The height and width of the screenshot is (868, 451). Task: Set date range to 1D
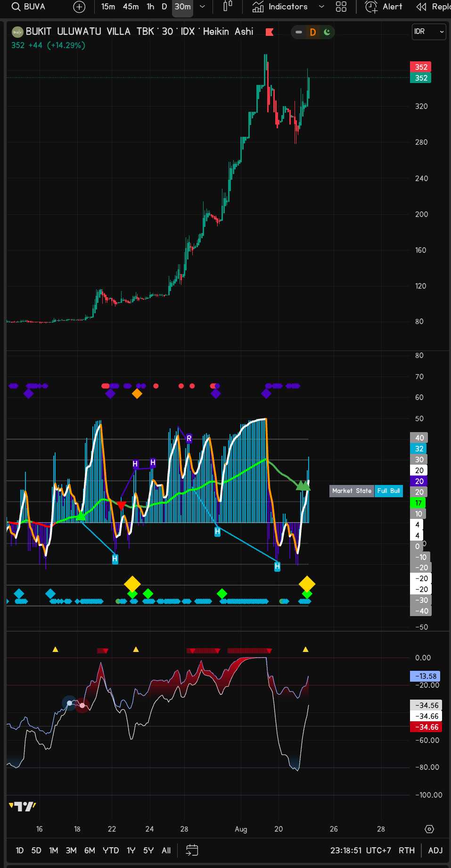pos(19,850)
